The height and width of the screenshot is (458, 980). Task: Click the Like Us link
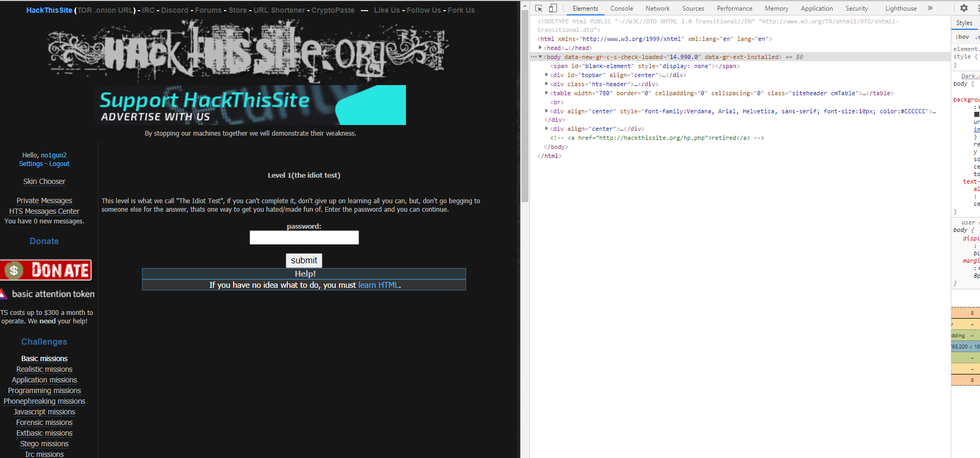[x=387, y=10]
